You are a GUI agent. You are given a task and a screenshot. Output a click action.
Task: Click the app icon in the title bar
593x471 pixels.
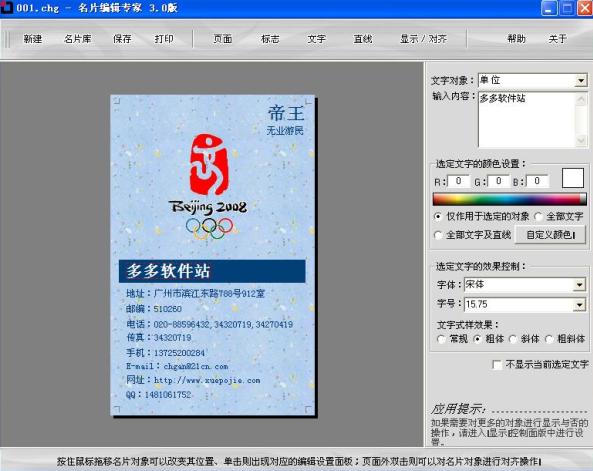pos(6,8)
